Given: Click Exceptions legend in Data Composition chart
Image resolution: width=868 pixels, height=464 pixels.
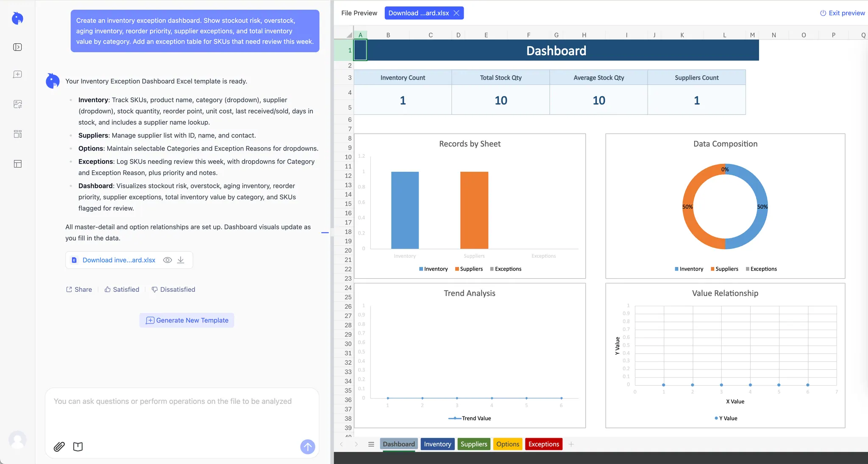Looking at the screenshot, I should coord(761,269).
